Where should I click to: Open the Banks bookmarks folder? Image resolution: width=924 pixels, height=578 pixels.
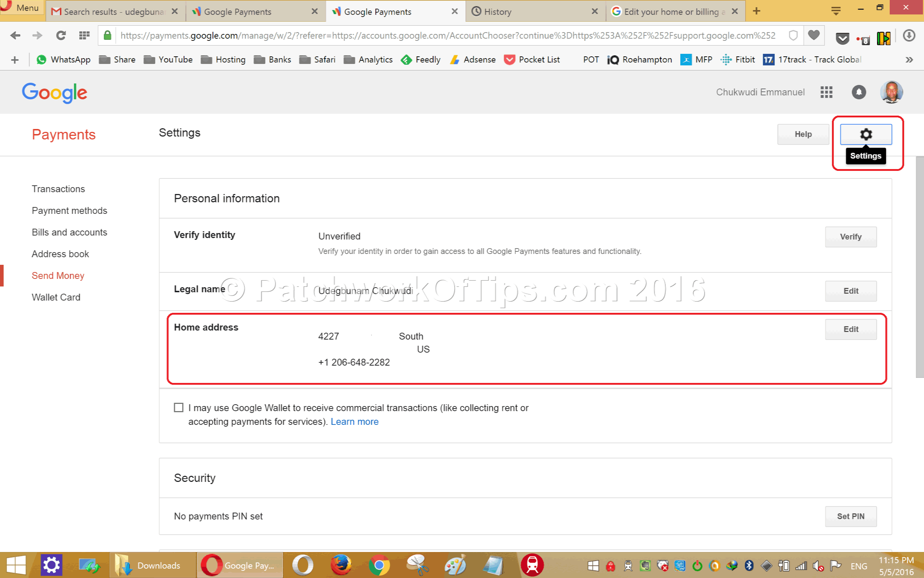(x=272, y=60)
